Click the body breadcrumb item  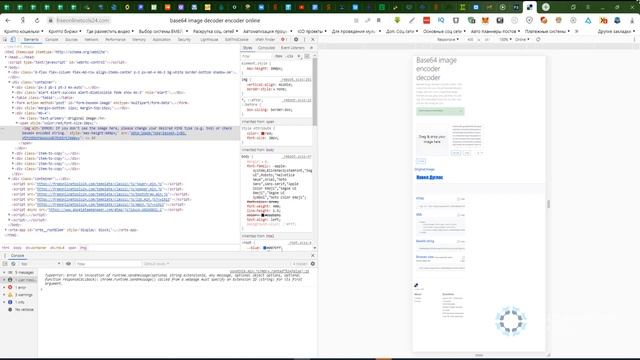[x=17, y=248]
